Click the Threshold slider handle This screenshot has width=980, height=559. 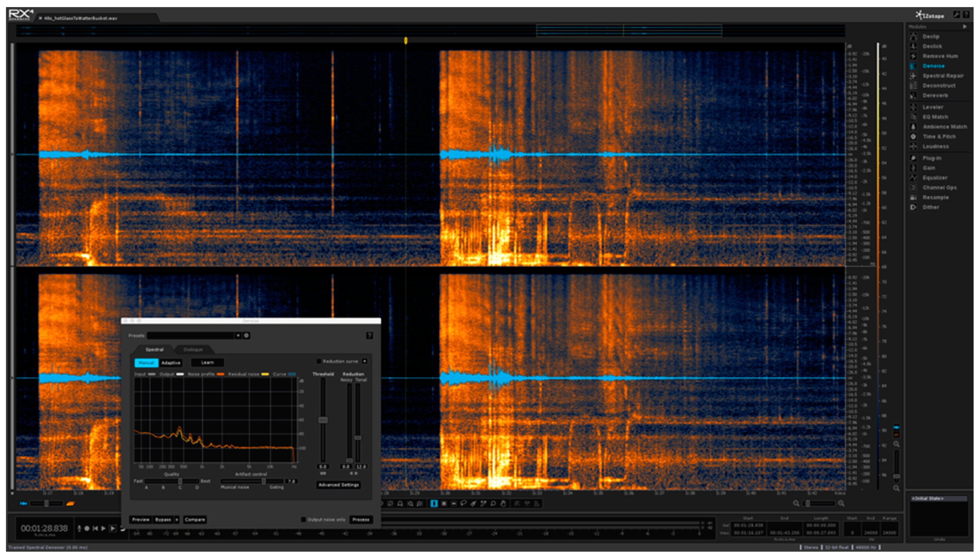point(323,420)
